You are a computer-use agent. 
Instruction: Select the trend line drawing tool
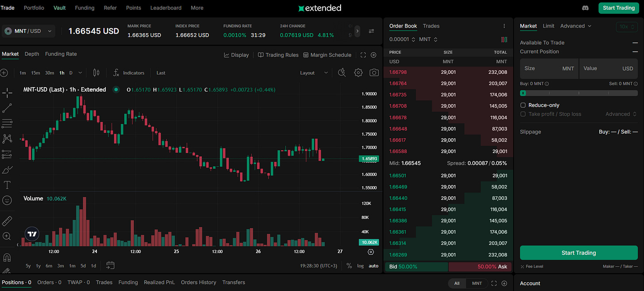[x=7, y=108]
